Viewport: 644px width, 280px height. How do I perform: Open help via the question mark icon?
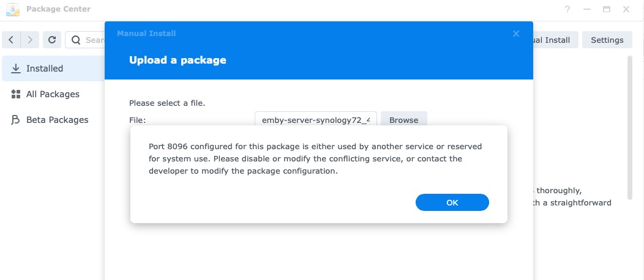pyautogui.click(x=567, y=9)
